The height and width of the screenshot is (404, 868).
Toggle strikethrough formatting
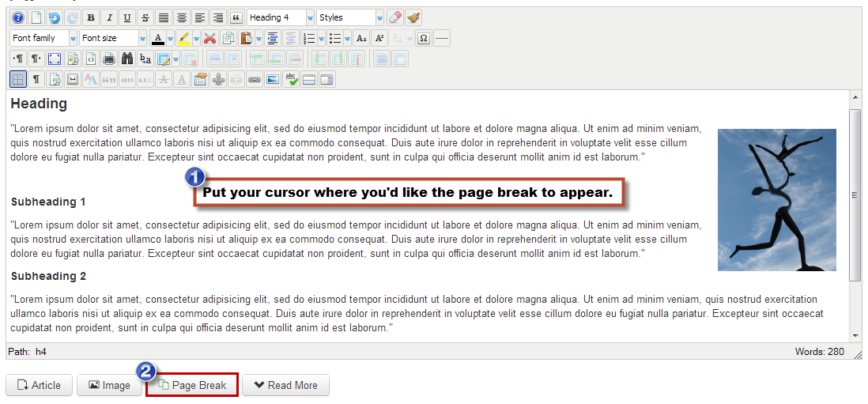point(145,17)
